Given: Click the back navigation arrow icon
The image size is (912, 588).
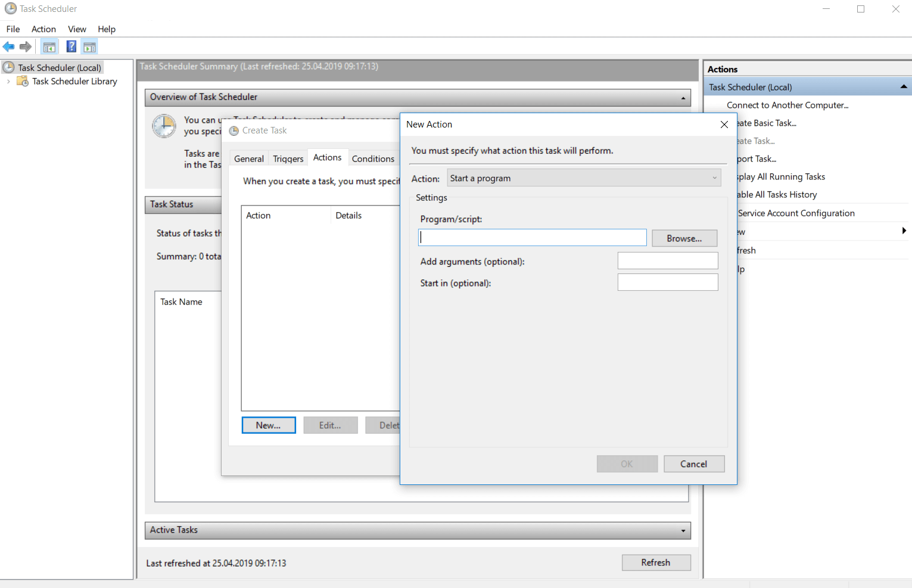Looking at the screenshot, I should click(8, 46).
